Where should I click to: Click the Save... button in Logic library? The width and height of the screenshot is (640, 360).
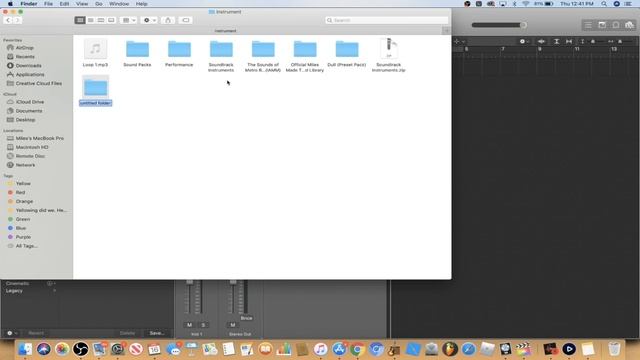click(x=157, y=333)
